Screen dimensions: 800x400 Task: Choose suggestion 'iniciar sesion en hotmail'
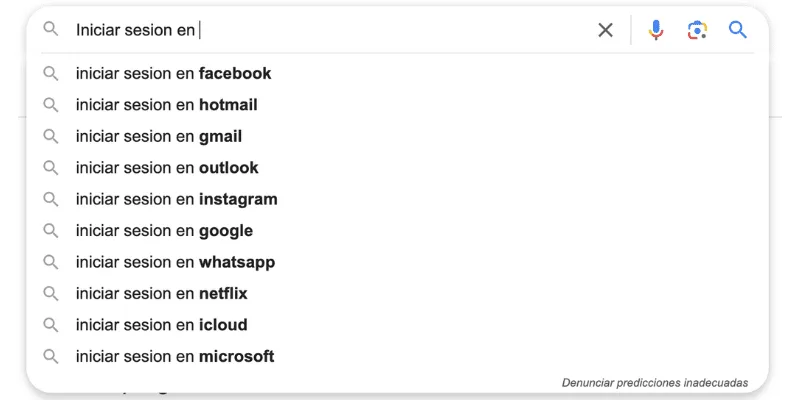166,105
